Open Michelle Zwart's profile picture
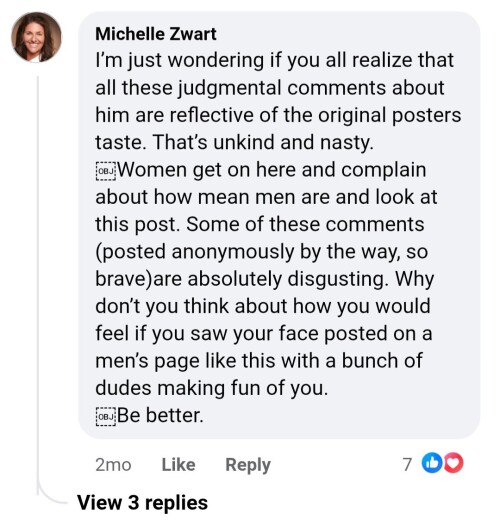This screenshot has width=500, height=525. pos(36,37)
